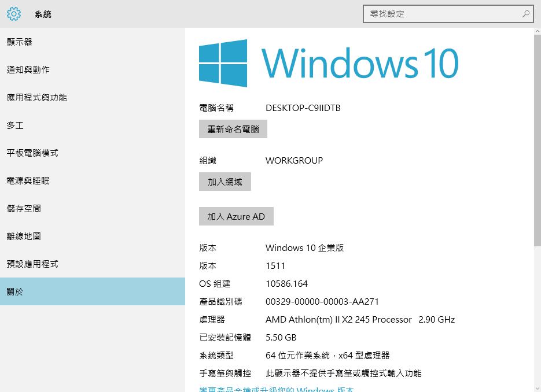
Task: Select the 關於 sidebar item
Action: click(93, 291)
